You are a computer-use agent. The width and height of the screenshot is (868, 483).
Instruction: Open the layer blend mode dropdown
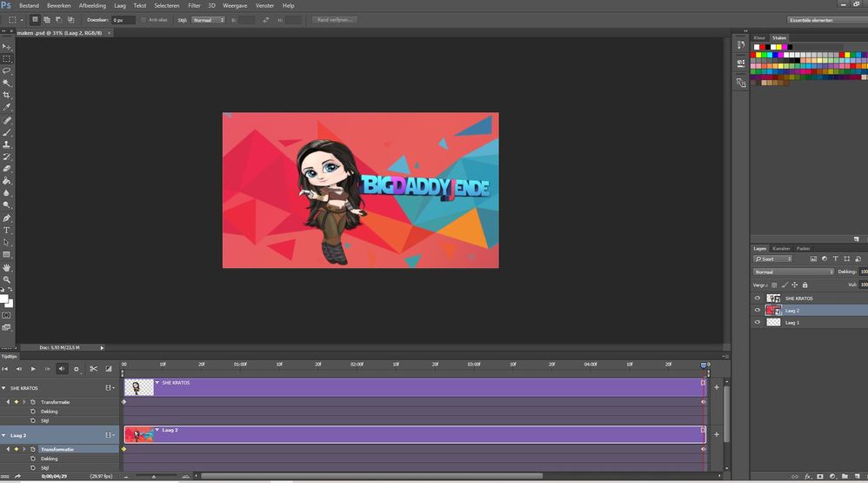tap(793, 272)
